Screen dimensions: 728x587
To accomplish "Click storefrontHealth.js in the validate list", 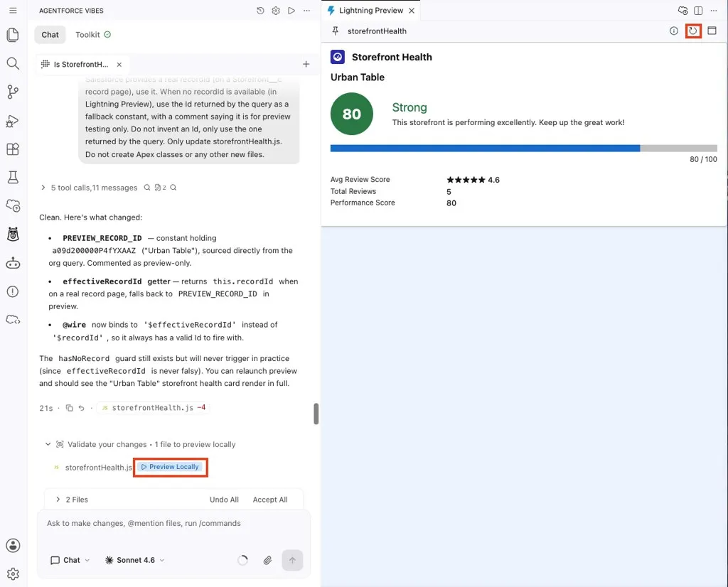I will pos(98,468).
